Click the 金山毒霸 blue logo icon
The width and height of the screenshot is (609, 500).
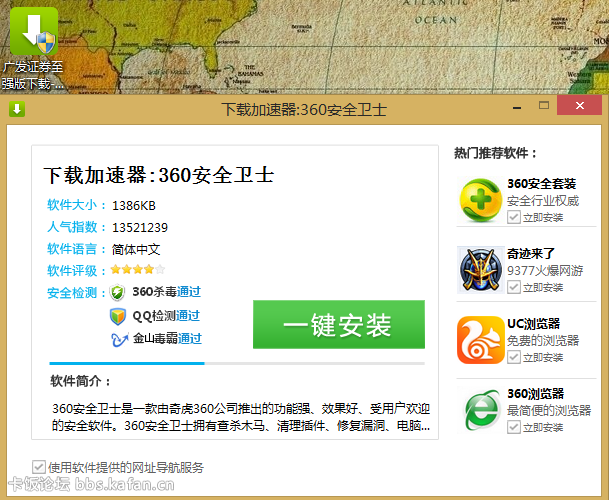(119, 339)
